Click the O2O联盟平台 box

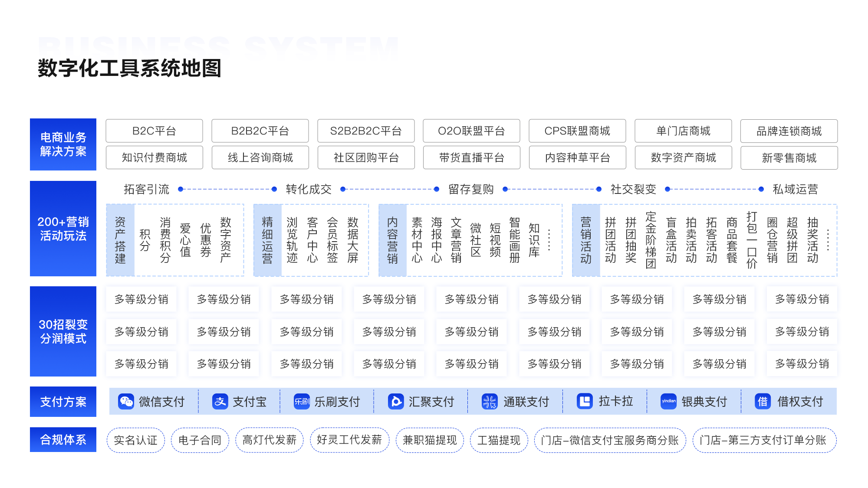coord(471,131)
